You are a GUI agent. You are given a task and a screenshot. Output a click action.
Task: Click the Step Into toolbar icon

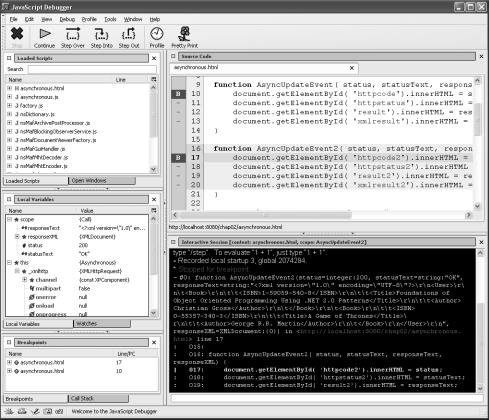(101, 34)
